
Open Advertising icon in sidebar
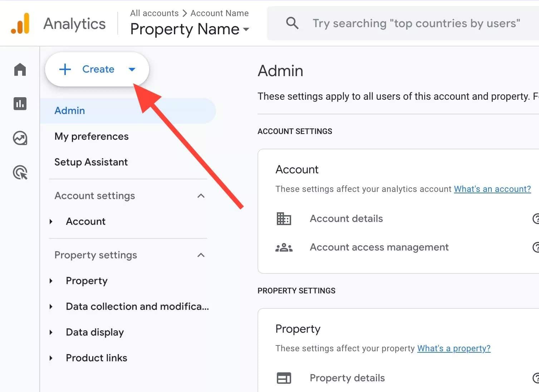point(20,173)
